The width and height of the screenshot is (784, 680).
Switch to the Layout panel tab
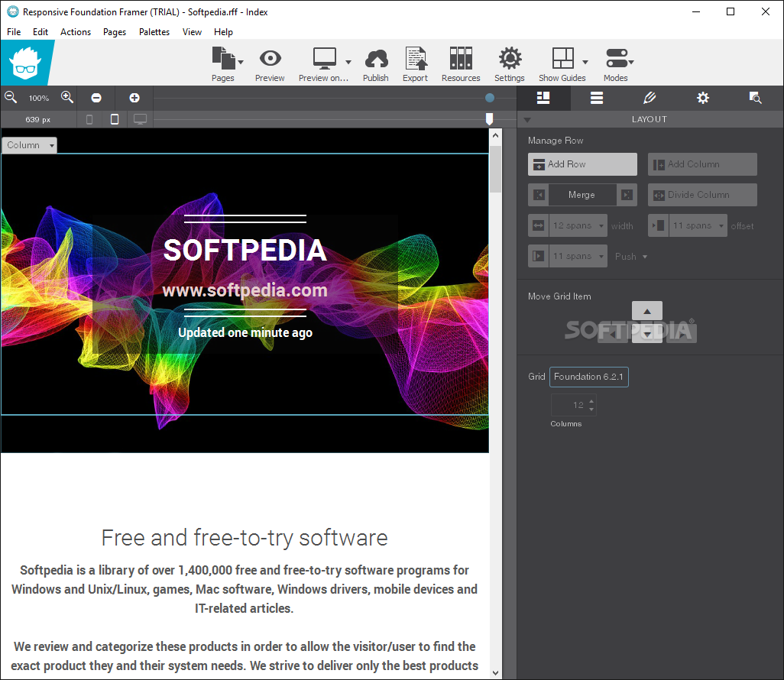(543, 98)
